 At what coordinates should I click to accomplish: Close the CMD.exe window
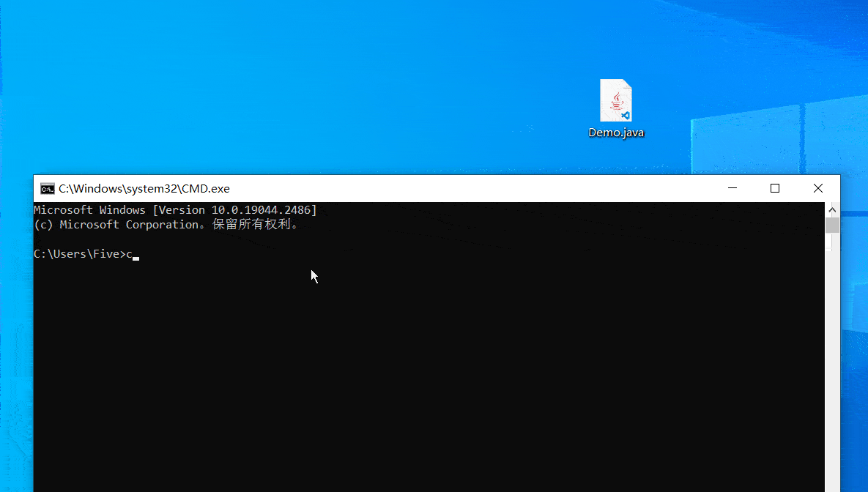tap(818, 188)
